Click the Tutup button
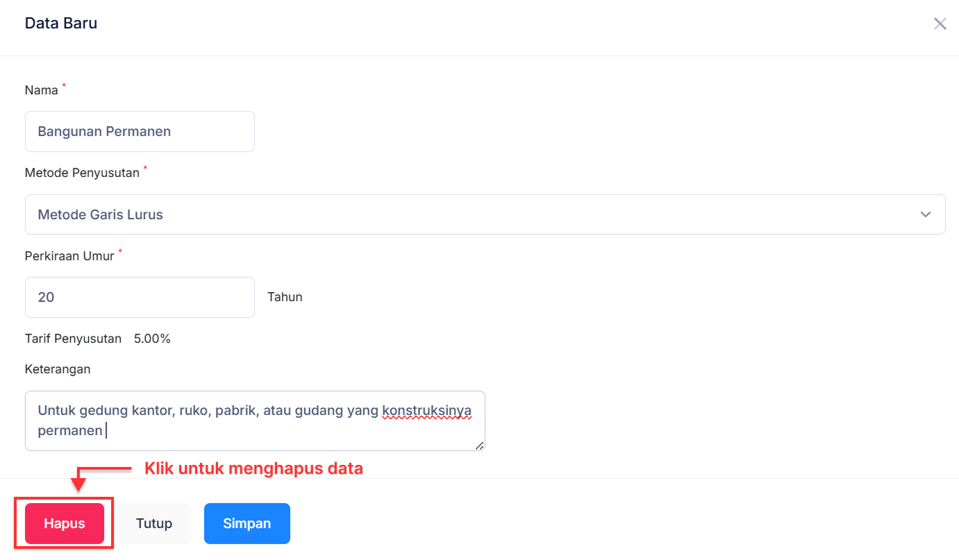 click(x=154, y=523)
